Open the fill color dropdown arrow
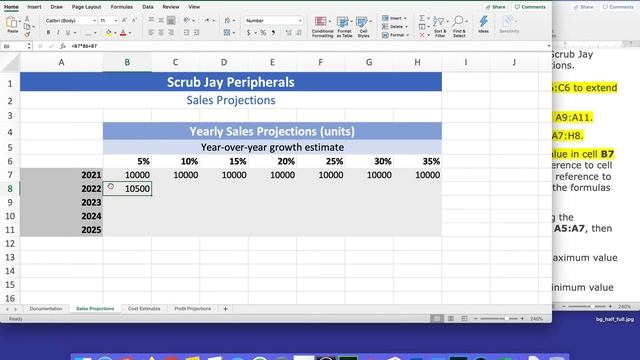 pyautogui.click(x=115, y=33)
